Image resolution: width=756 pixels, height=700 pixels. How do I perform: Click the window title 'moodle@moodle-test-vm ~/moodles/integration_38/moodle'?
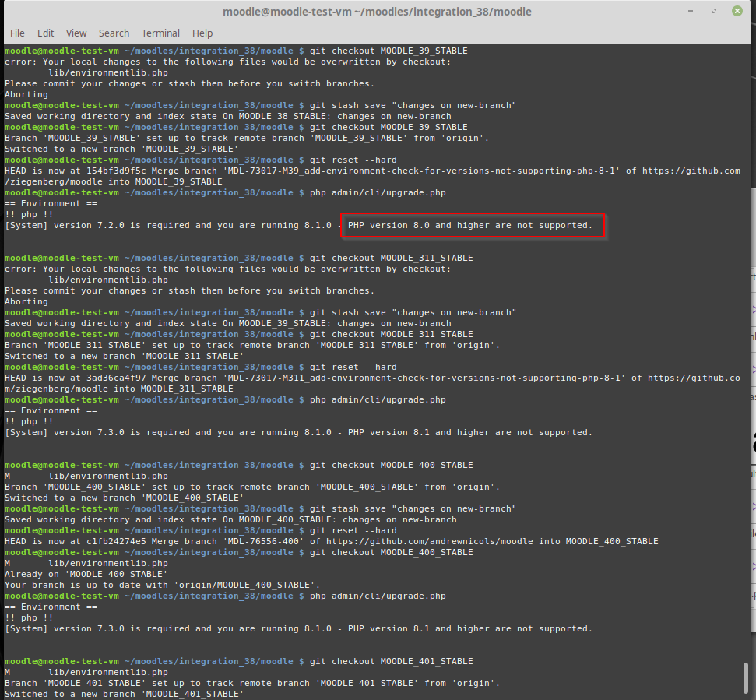click(377, 12)
